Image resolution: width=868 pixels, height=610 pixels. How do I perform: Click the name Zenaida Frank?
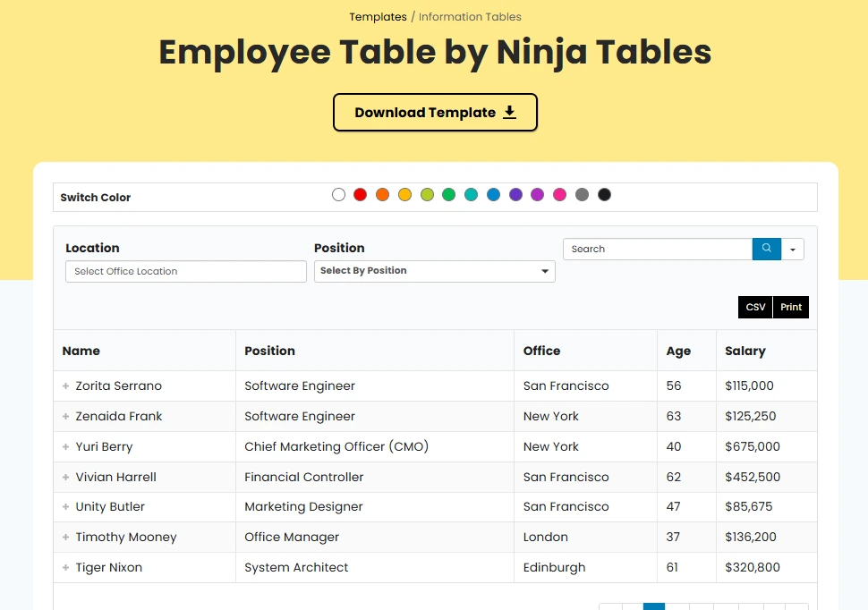click(118, 416)
